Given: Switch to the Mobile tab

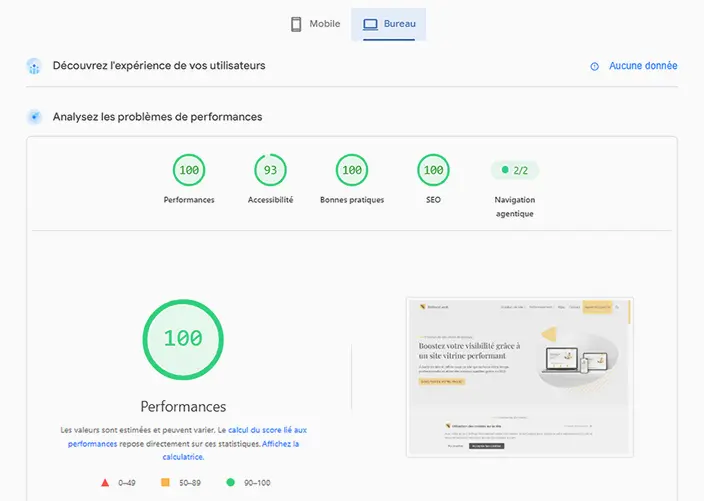Looking at the screenshot, I should click(315, 24).
